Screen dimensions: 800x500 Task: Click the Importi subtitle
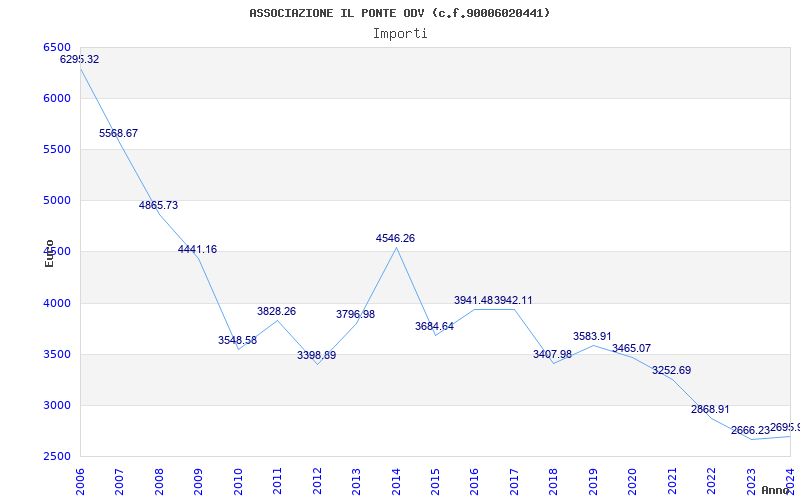pyautogui.click(x=400, y=34)
